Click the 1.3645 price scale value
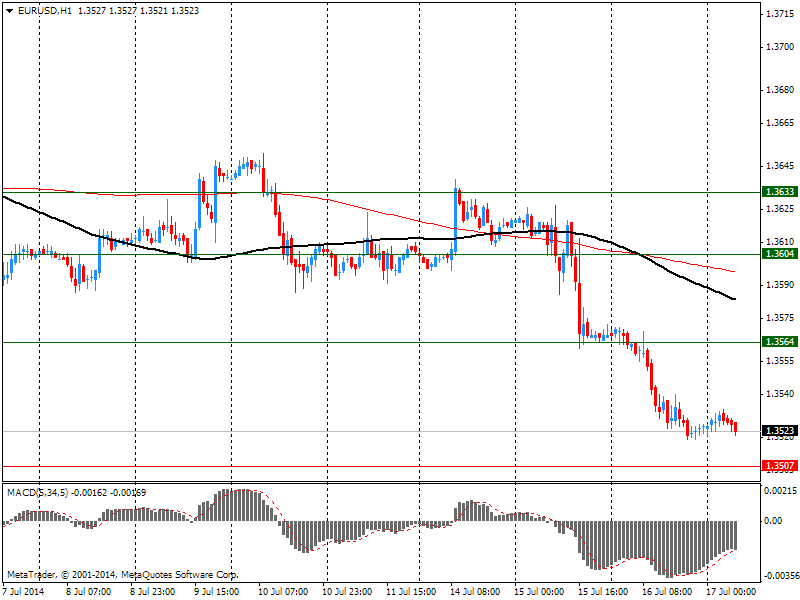The width and height of the screenshot is (800, 600). [x=780, y=166]
